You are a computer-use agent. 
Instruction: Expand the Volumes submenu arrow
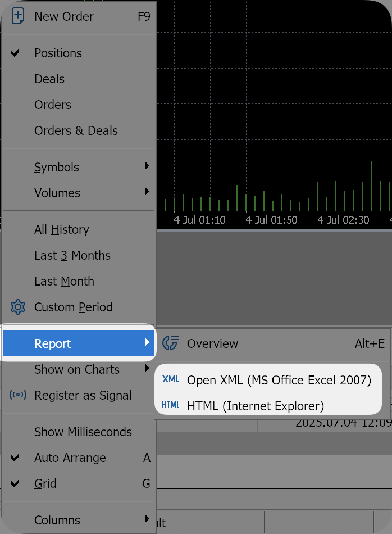coord(147,192)
